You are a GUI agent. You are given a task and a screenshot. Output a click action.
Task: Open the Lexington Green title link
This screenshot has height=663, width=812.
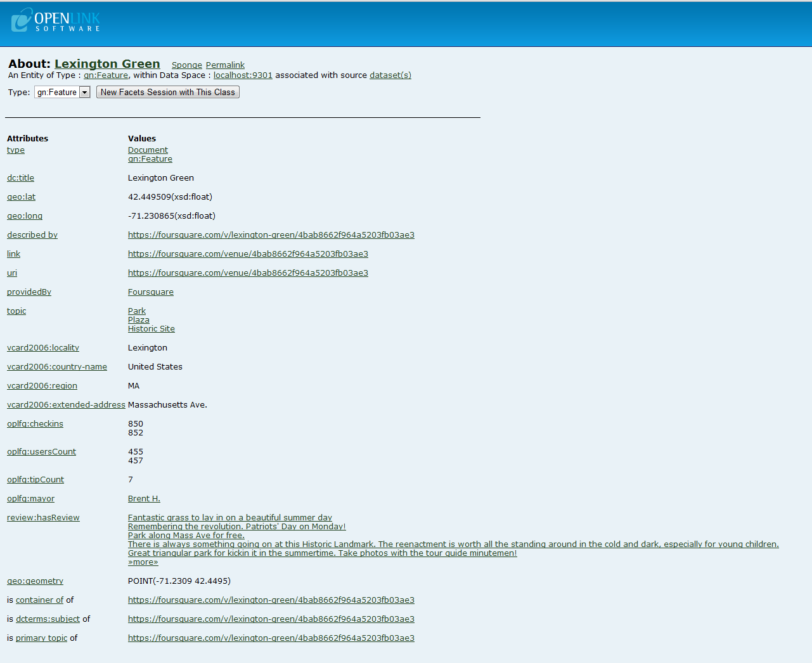pyautogui.click(x=107, y=64)
